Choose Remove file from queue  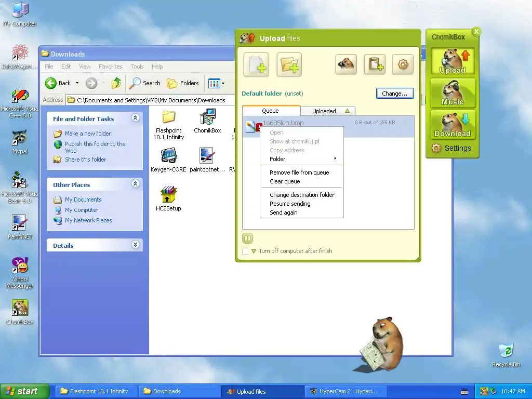302,172
